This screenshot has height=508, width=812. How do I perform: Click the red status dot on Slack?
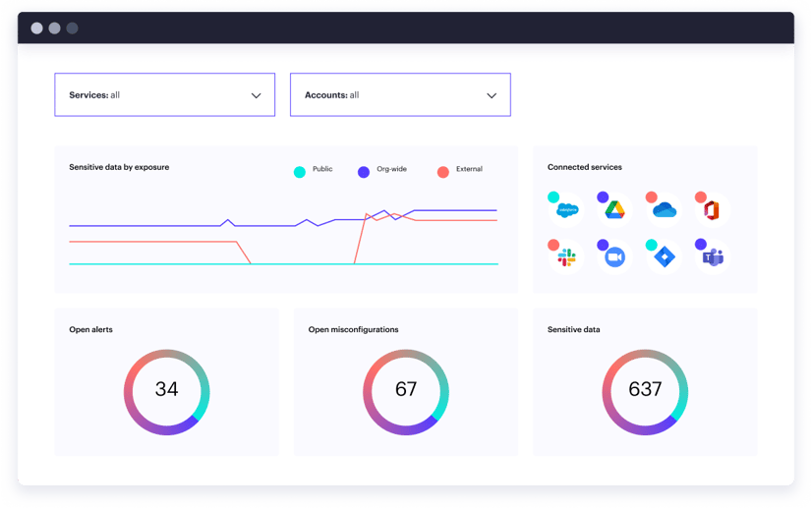[553, 245]
